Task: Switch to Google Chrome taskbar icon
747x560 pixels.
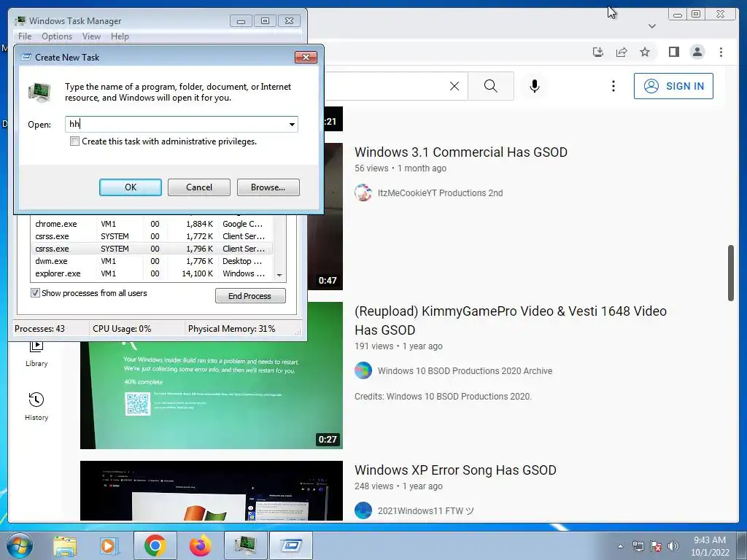Action: click(x=155, y=545)
